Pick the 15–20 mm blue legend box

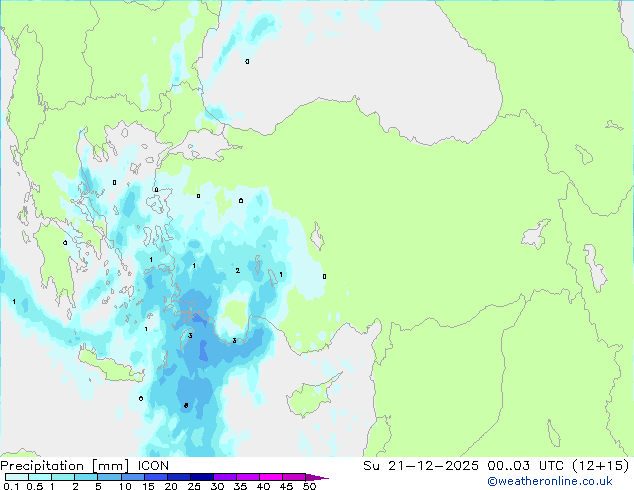[156, 477]
